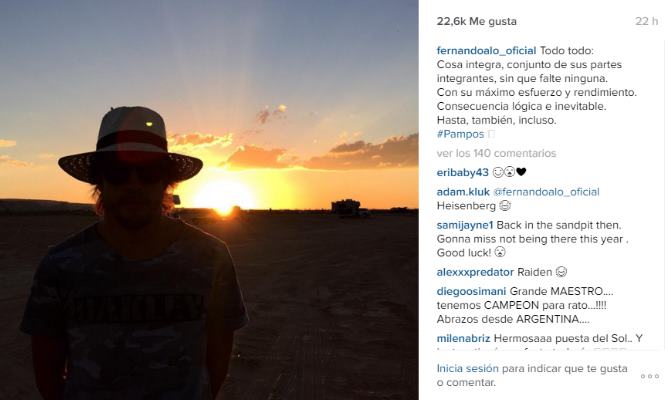Click the 22,6k Me gusta likes count
The width and height of the screenshot is (665, 400).
pyautogui.click(x=477, y=21)
